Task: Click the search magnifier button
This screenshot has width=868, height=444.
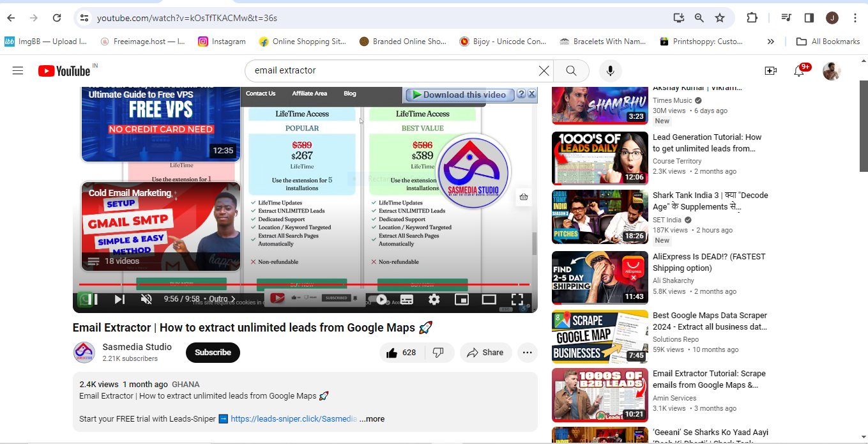Action: tap(572, 71)
